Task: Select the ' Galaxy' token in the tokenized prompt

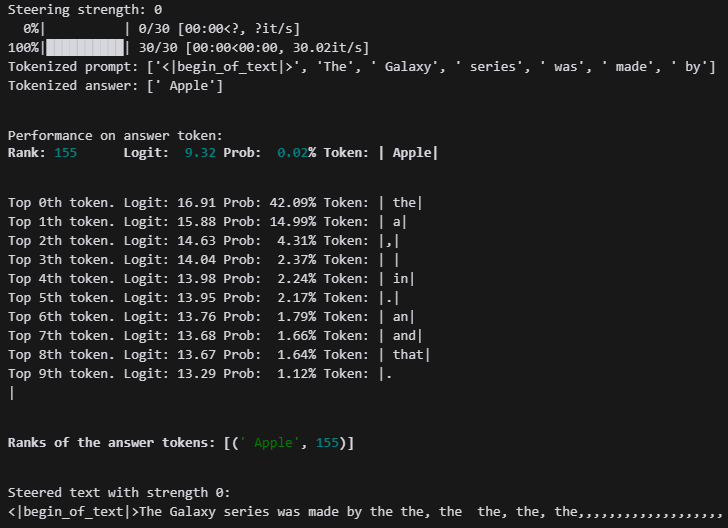Action: pyautogui.click(x=404, y=67)
